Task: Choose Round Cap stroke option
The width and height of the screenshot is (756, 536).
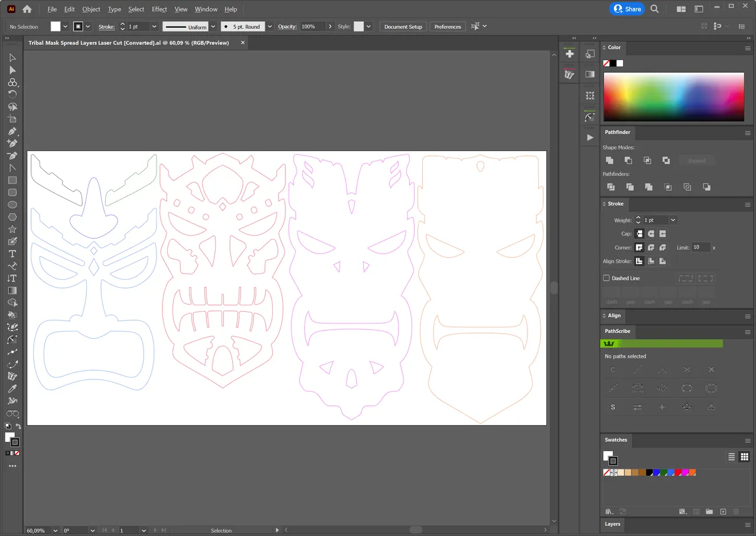Action: point(651,234)
